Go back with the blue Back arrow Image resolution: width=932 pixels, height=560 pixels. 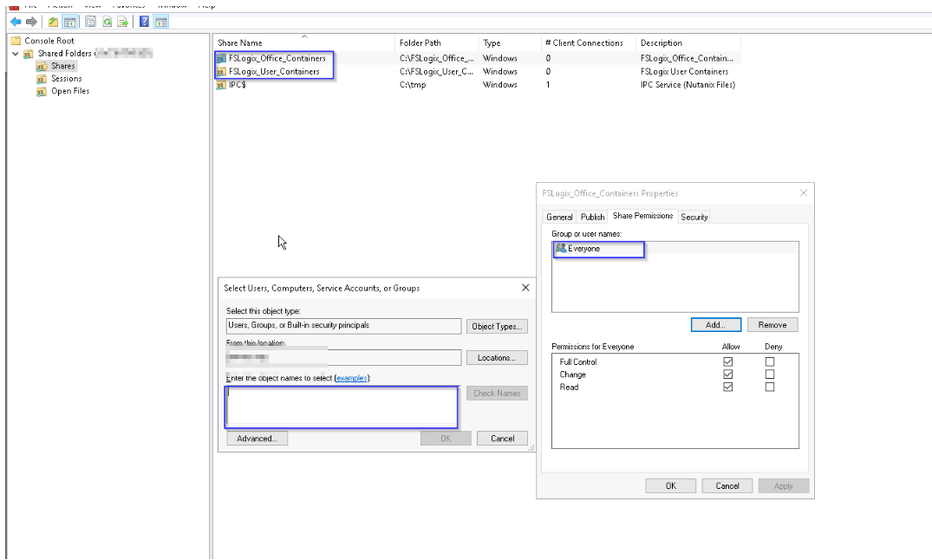[16, 22]
